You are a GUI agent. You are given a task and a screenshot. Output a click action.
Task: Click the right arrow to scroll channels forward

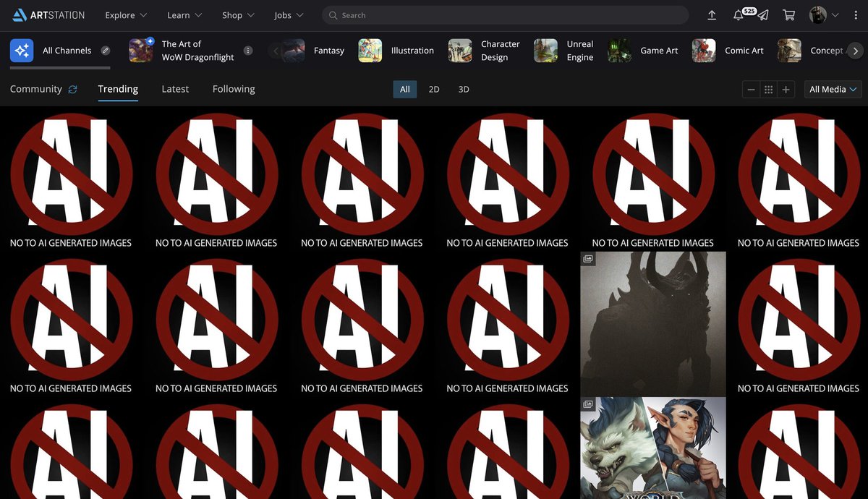855,51
